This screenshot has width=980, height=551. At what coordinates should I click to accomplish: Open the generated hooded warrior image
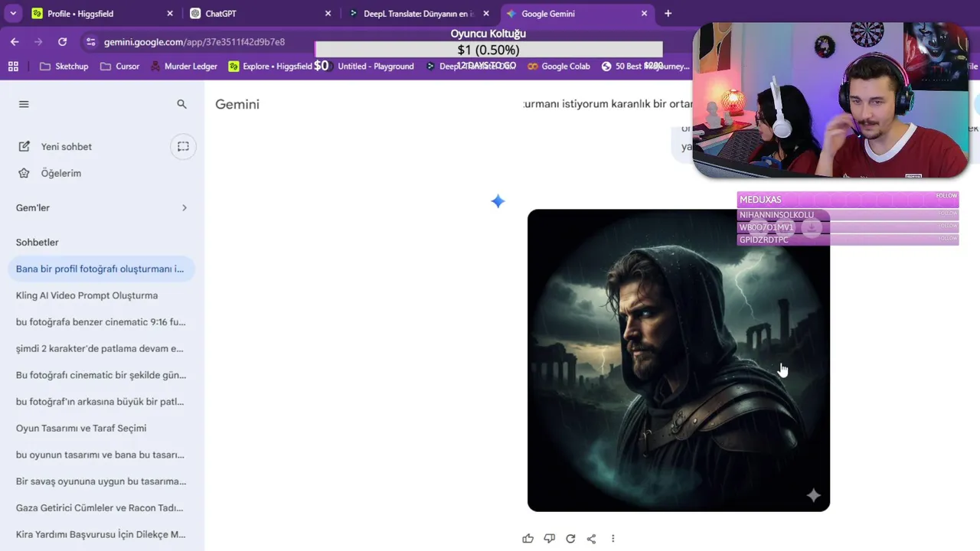pos(678,360)
